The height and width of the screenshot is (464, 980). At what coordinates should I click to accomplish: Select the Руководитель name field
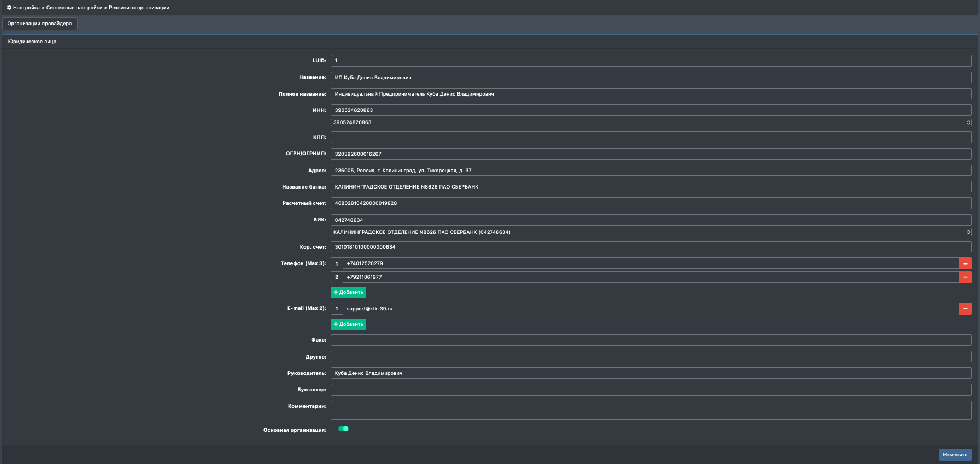point(651,373)
